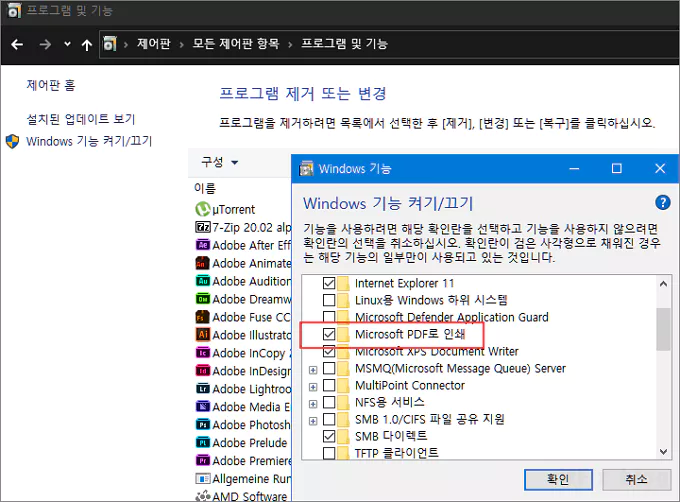680x502 pixels.
Task: Click the back arrow in the navigation bar
Action: coord(17,44)
